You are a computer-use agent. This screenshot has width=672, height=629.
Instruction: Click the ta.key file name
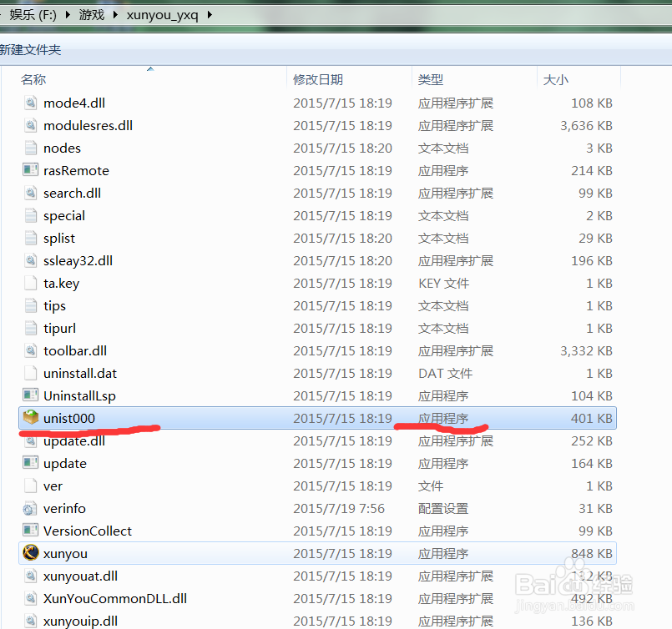61,284
